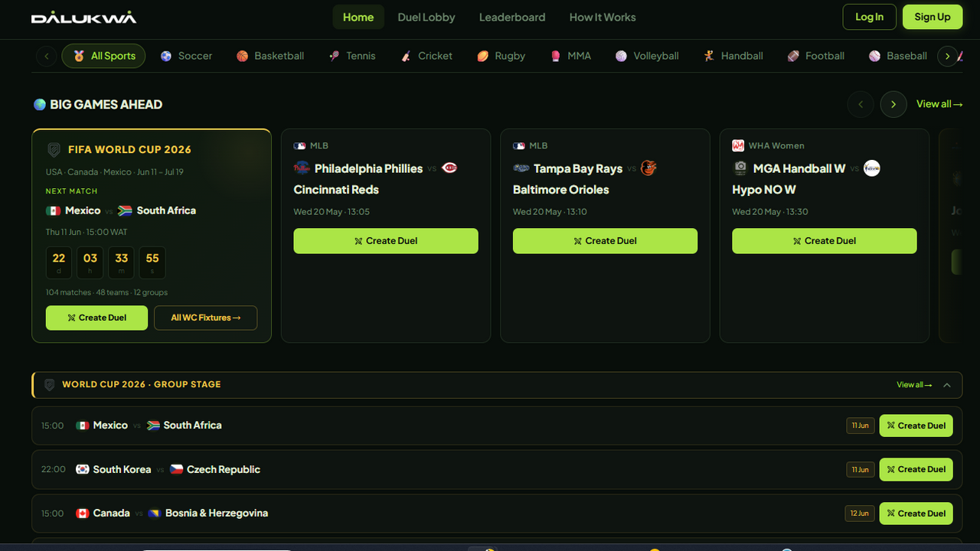Switch to the Baseball category
The height and width of the screenshot is (551, 980).
[x=898, y=56]
